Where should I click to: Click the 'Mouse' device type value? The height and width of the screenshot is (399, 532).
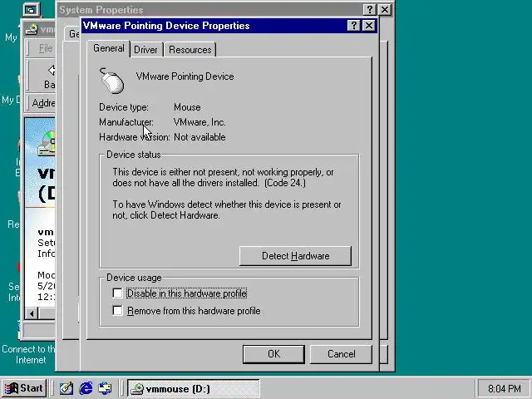pyautogui.click(x=187, y=107)
